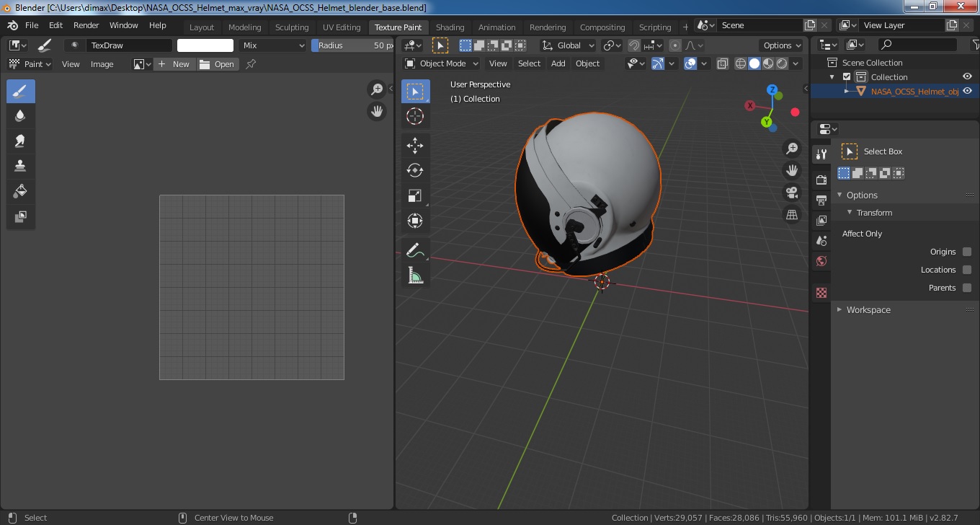Expand NASA_OCSS_Helmet_obj in outliner
This screenshot has width=980, height=525.
click(847, 92)
